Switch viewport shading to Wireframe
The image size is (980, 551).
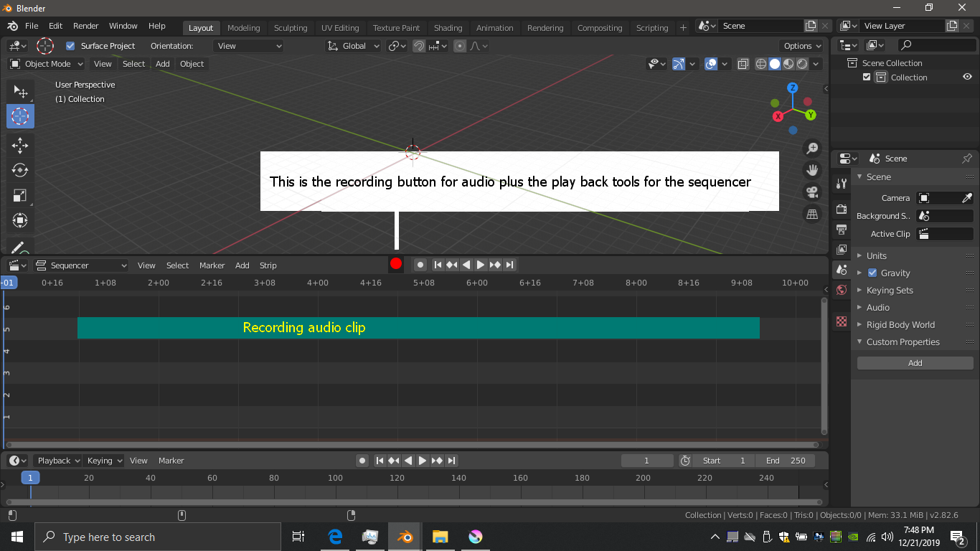[761, 64]
